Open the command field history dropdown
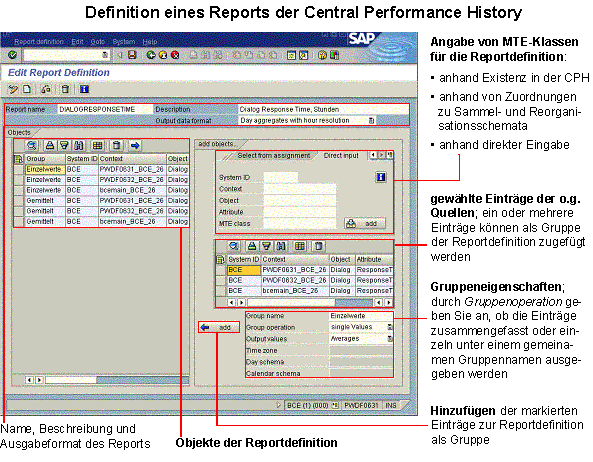 (105, 55)
